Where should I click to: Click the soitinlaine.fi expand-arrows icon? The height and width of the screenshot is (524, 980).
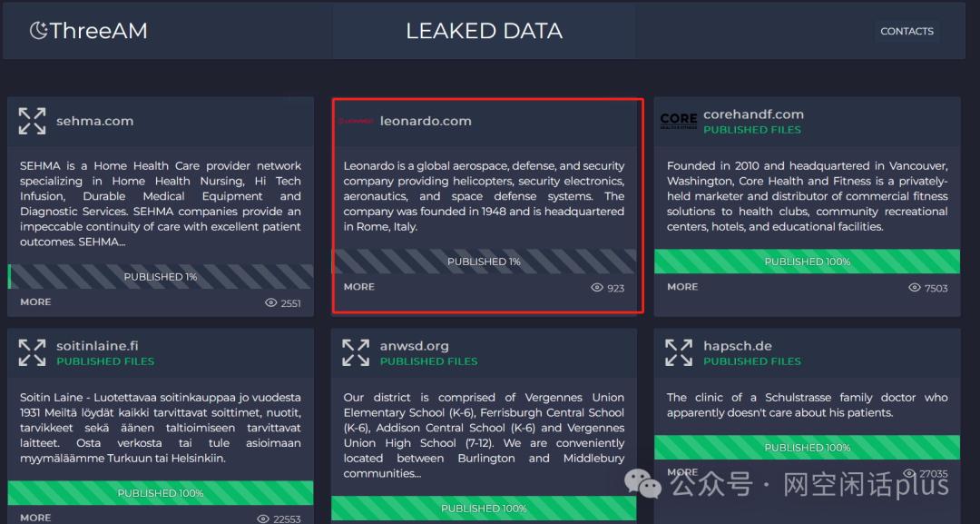[x=32, y=352]
